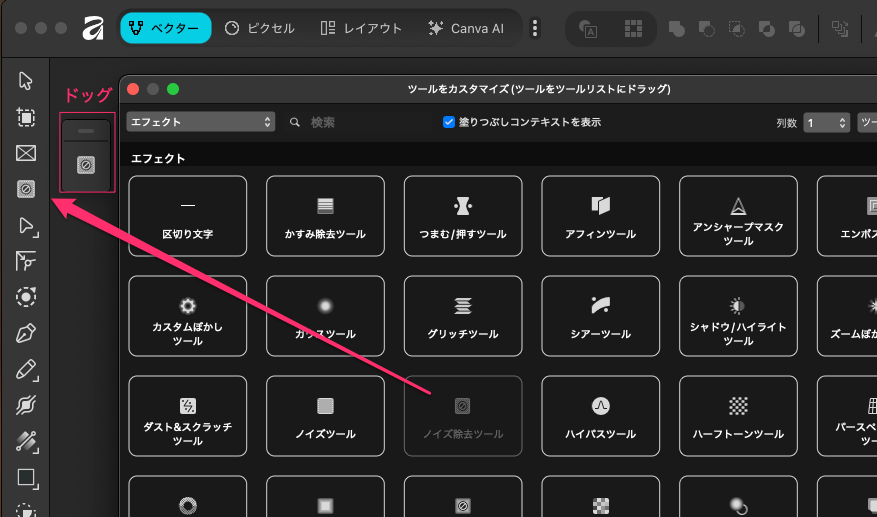Open the Canva AI studio
877x517 pixels.
[465, 28]
